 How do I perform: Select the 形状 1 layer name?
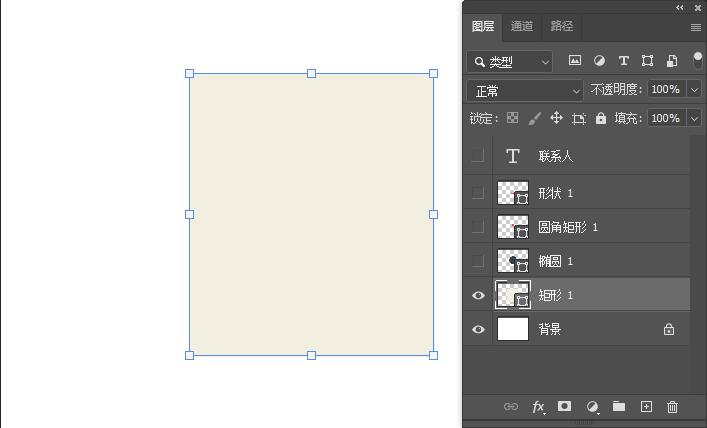pos(556,193)
